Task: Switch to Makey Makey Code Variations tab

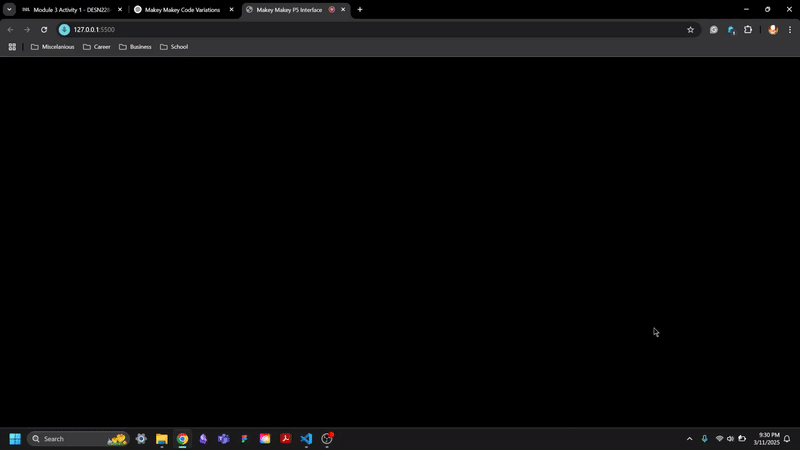Action: pos(182,10)
